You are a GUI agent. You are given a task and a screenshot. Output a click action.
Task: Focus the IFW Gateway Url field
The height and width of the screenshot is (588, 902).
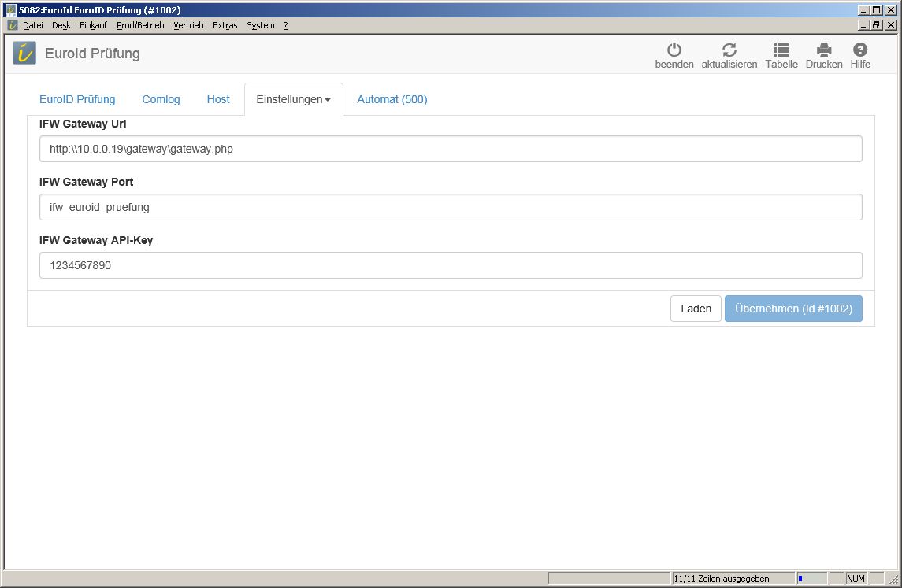[451, 149]
